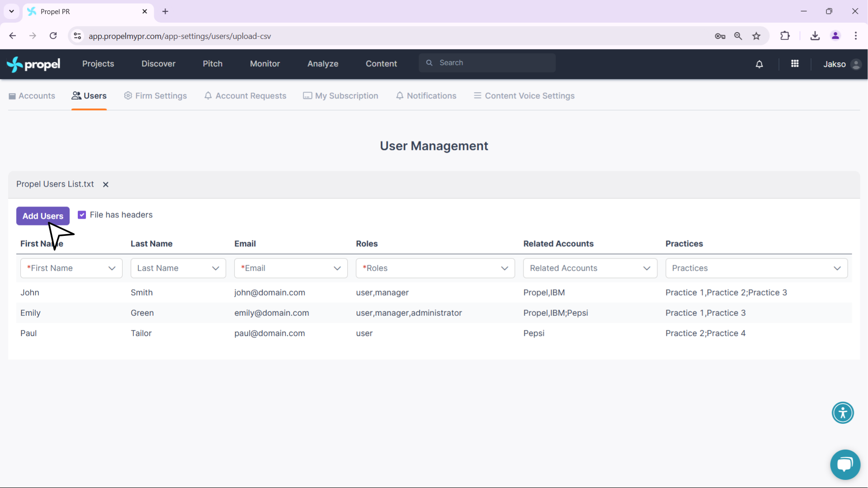Switch to the Accounts tab
This screenshot has width=868, height=488.
(32, 96)
